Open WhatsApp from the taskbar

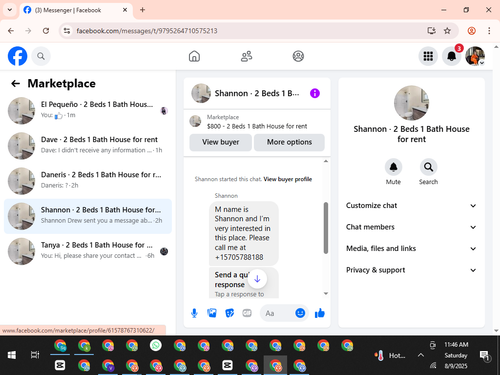[x=156, y=345]
